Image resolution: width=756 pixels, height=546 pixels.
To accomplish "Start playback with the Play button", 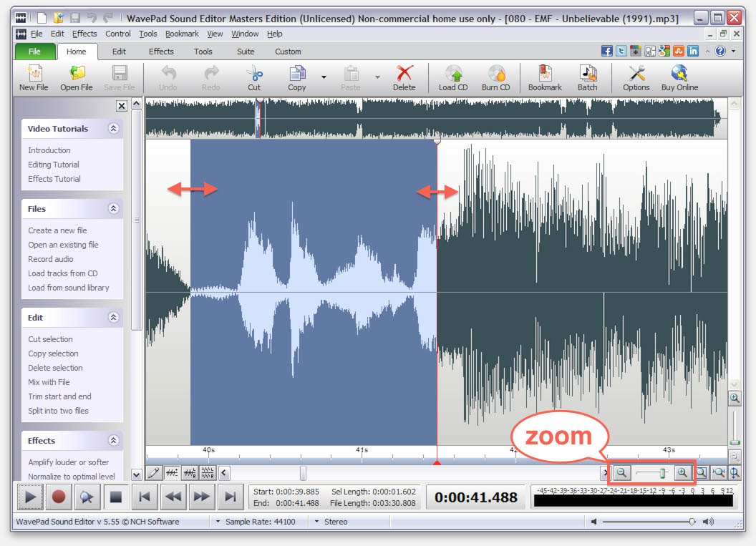I will 30,497.
